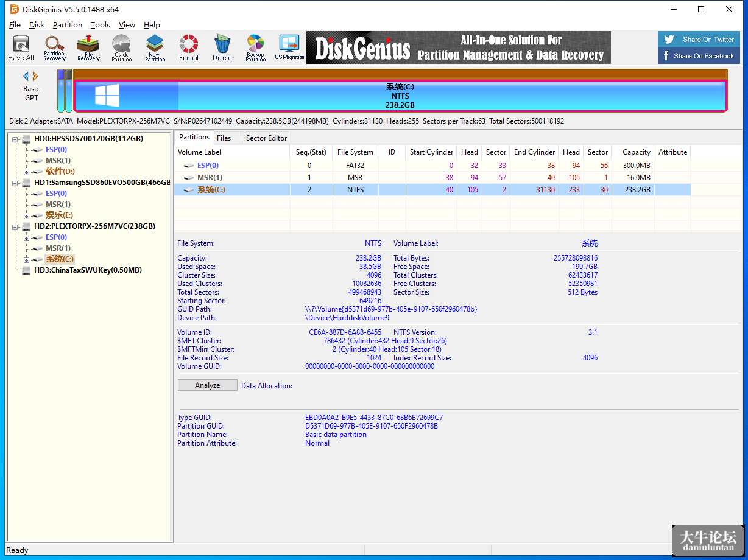Switch to the Partitions tab
This screenshot has height=560, width=748.
pyautogui.click(x=194, y=137)
